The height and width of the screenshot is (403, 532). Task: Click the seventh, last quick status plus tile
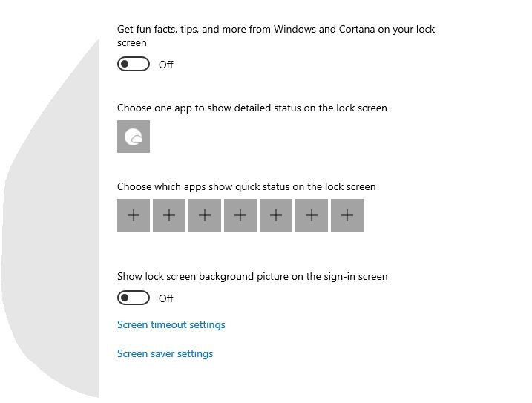[347, 215]
